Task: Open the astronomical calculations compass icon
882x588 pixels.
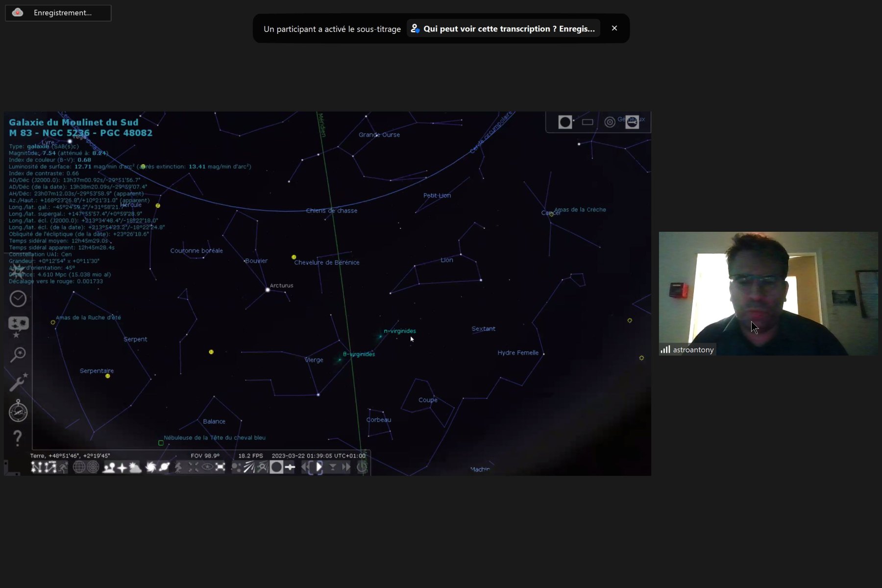Action: tap(18, 411)
